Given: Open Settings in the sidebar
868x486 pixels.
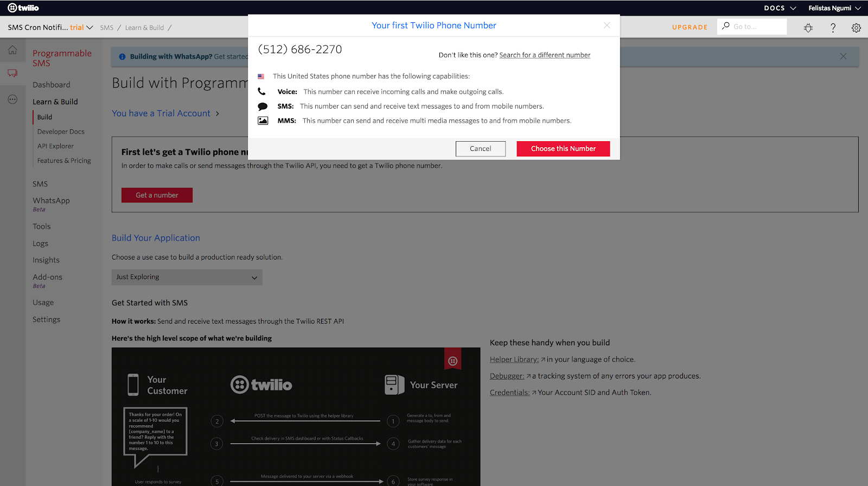Looking at the screenshot, I should [46, 319].
